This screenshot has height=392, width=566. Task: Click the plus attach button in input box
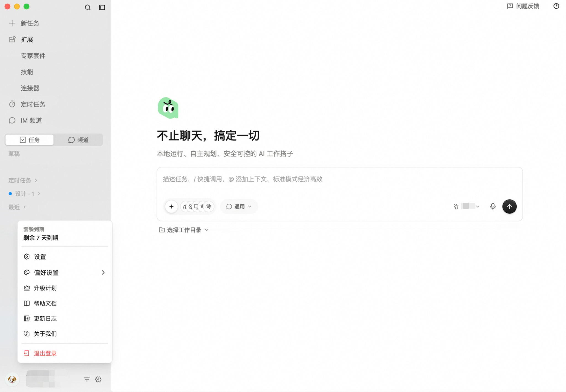click(x=171, y=206)
